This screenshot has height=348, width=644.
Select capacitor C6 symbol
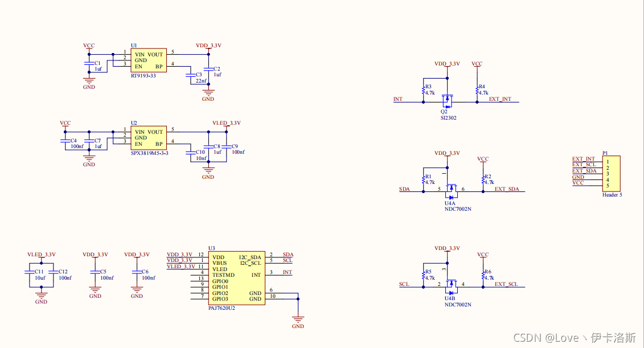click(x=137, y=272)
